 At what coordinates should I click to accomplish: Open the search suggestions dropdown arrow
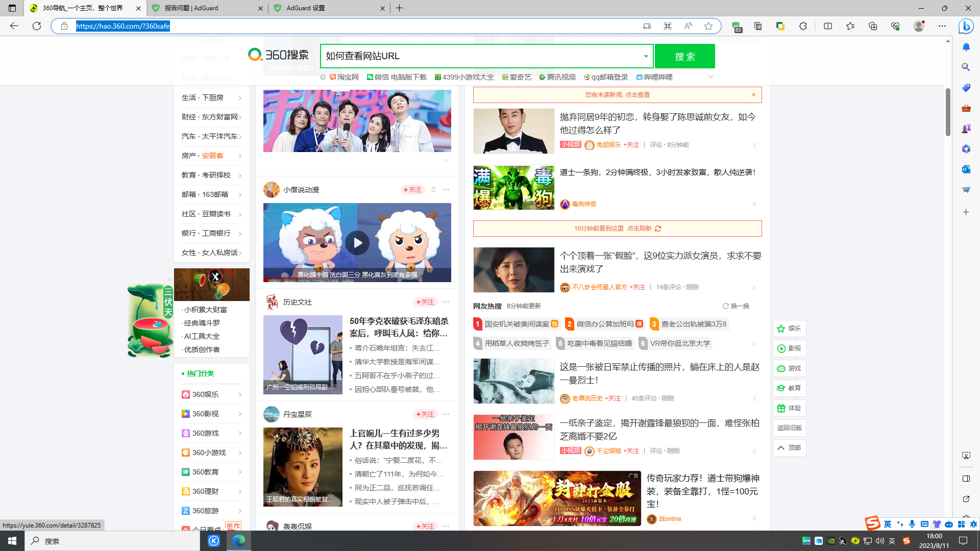pos(645,56)
